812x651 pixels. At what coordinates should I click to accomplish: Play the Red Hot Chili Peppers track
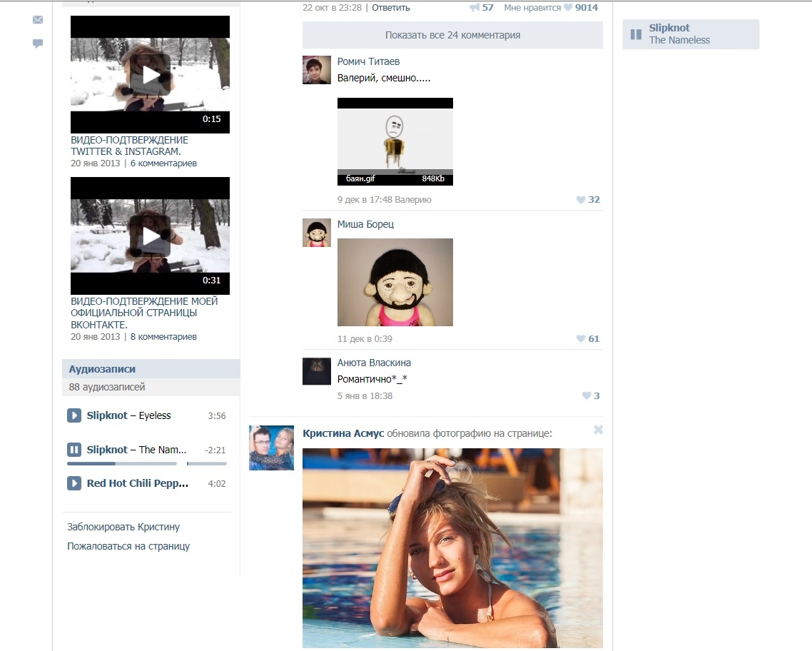(x=74, y=483)
